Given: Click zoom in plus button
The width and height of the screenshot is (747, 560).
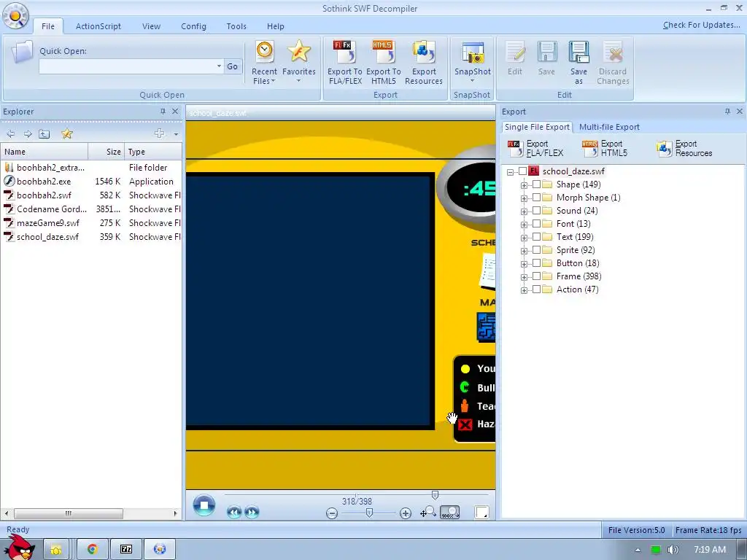Looking at the screenshot, I should [406, 513].
